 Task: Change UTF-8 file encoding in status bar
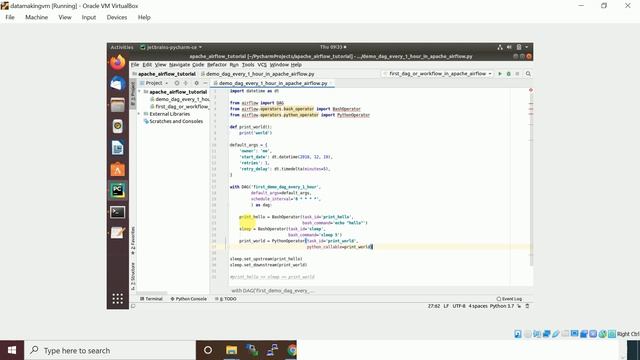coord(459,306)
